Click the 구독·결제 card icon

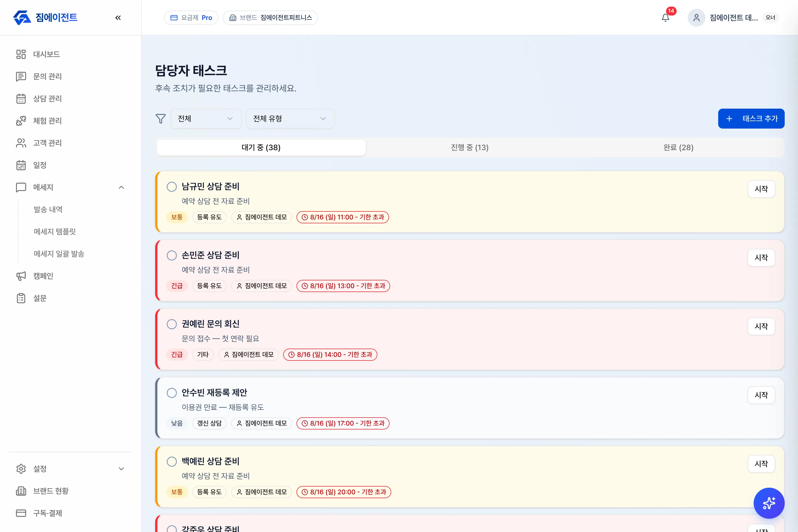21,513
